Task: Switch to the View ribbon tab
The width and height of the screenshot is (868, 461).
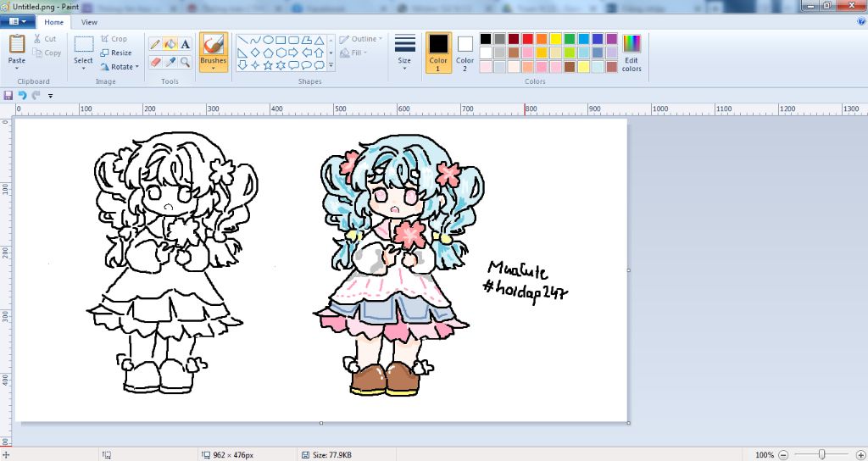Action: coord(89,22)
